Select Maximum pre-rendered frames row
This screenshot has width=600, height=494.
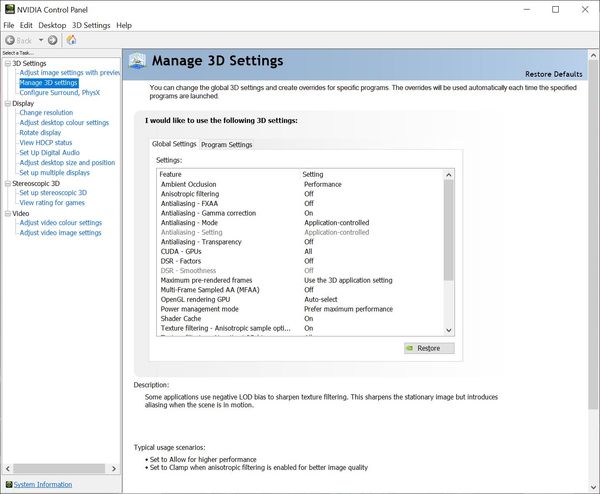pyautogui.click(x=301, y=280)
